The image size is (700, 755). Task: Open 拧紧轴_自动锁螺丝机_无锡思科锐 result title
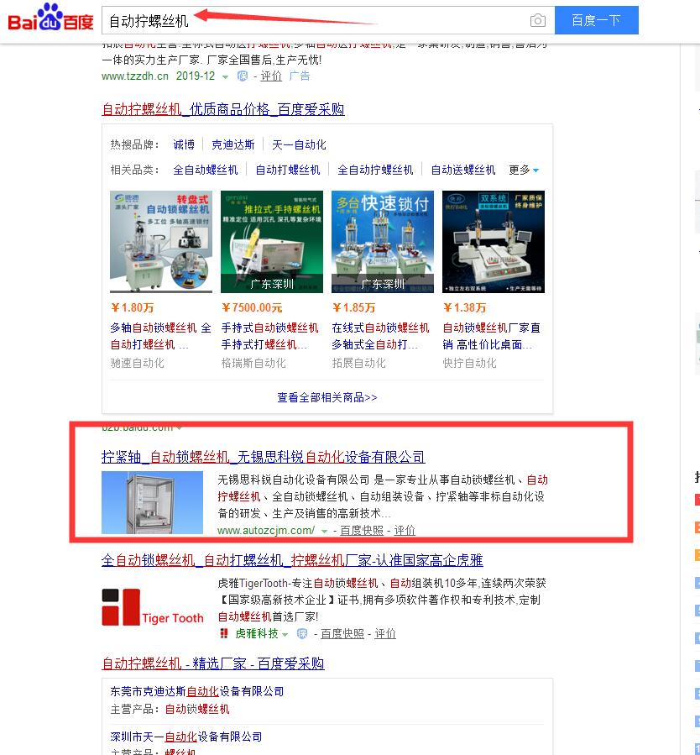[264, 457]
